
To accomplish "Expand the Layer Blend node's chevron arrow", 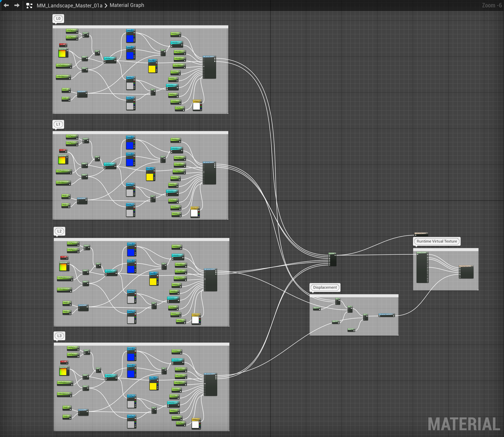I will 335,254.
